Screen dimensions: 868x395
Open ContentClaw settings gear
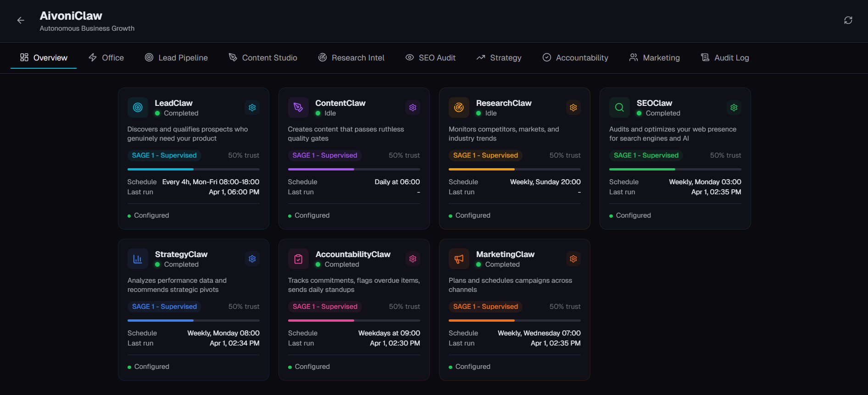[413, 108]
